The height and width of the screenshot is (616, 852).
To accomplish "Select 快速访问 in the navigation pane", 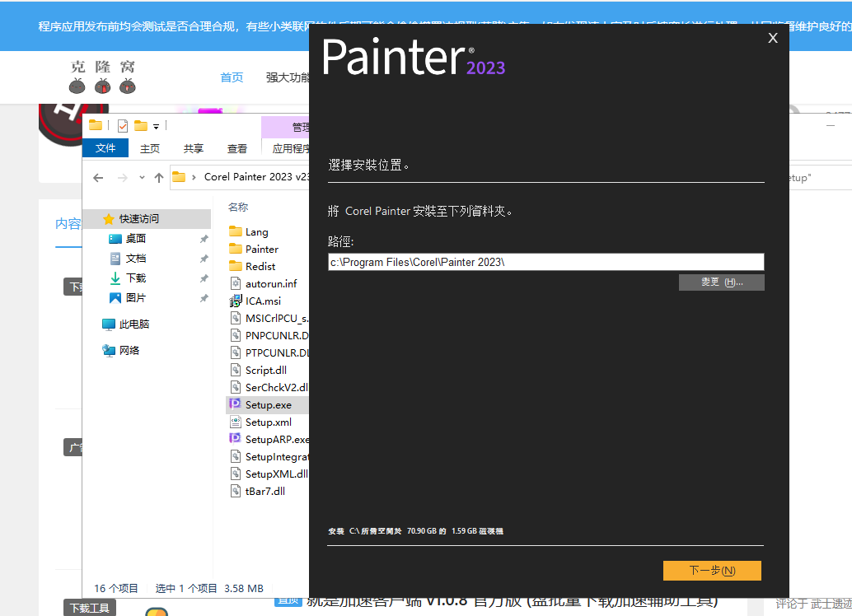I will tap(147, 219).
